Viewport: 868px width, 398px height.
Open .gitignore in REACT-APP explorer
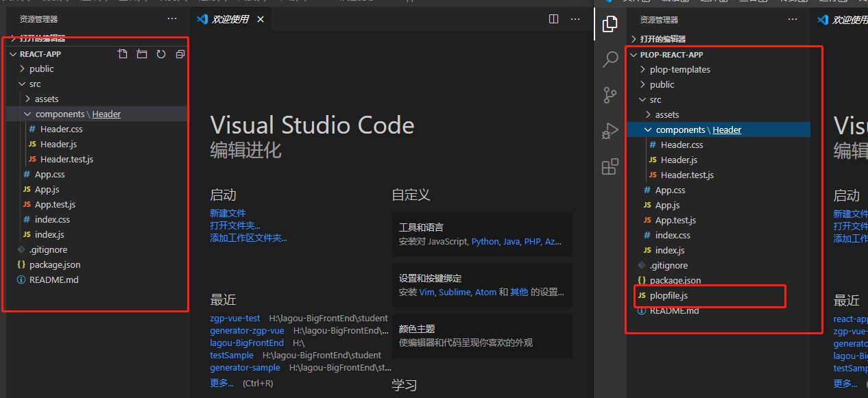point(48,249)
